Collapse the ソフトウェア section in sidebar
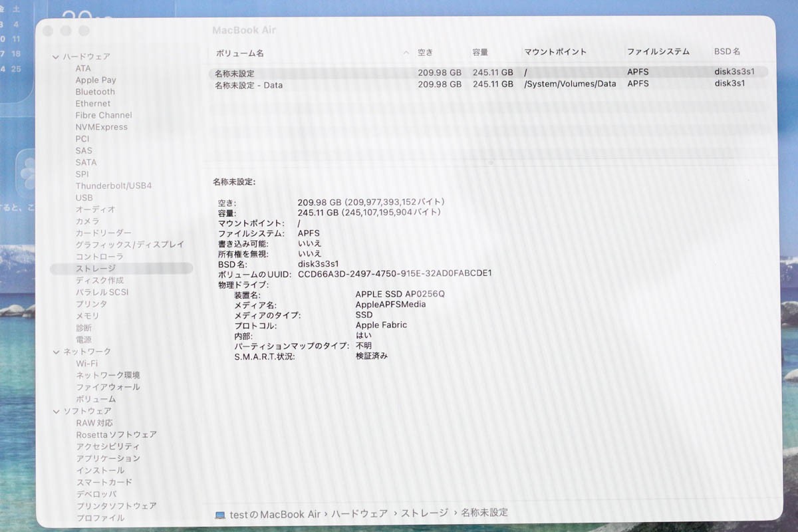The image size is (798, 532). (x=56, y=412)
